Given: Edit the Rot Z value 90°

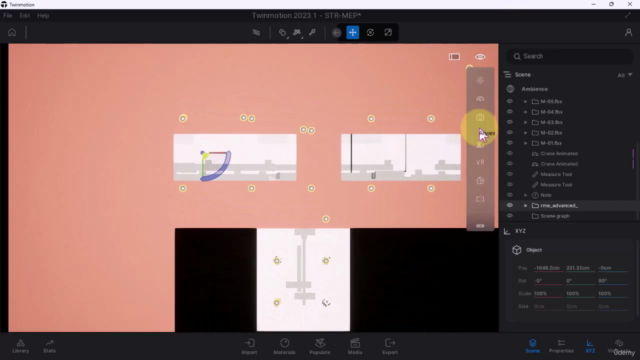Looking at the screenshot, I should tap(612, 281).
